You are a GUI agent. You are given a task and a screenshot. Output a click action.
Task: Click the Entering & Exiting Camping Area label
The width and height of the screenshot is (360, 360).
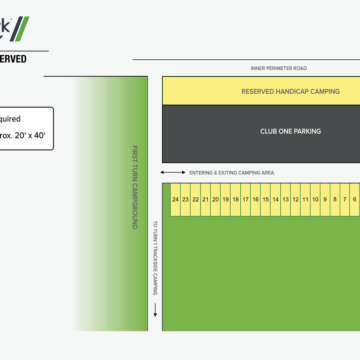pos(231,173)
